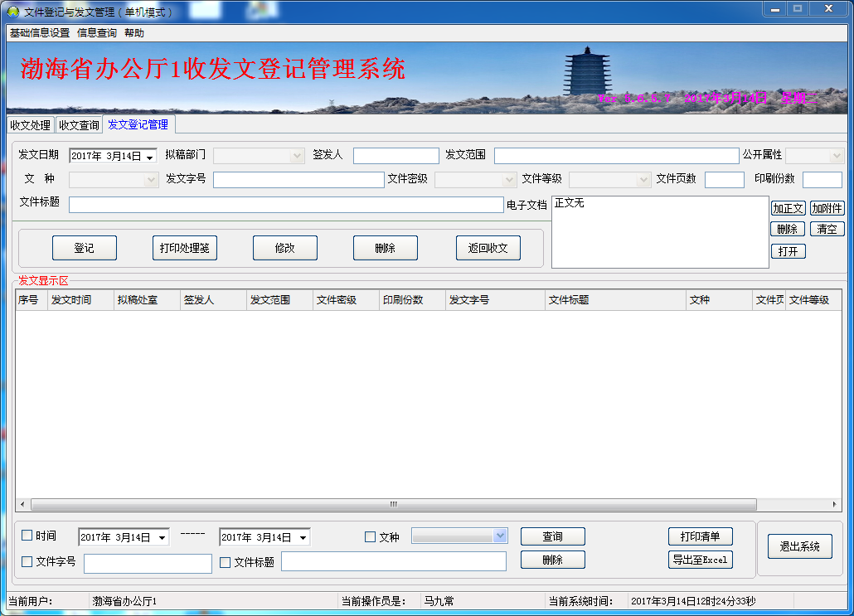Viewport: 854px width, 616px height.
Task: Click the horizontal scrollbar right arrow
Action: click(x=834, y=504)
